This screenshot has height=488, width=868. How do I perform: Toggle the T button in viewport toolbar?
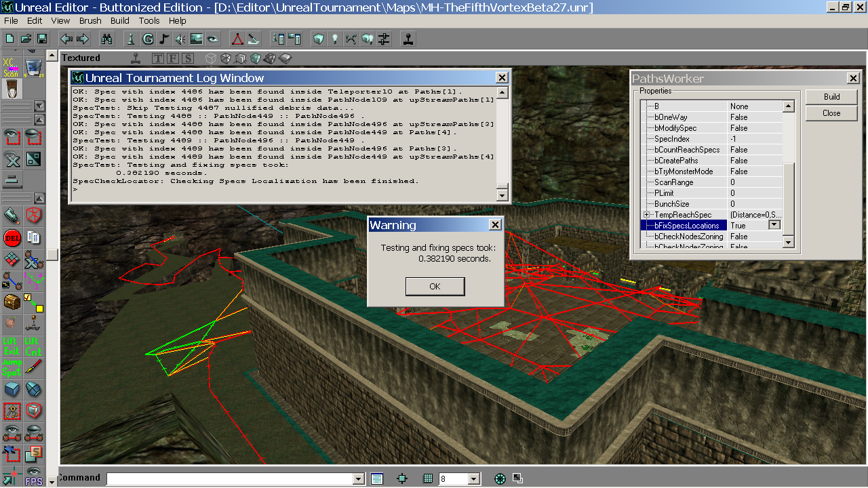(158, 58)
